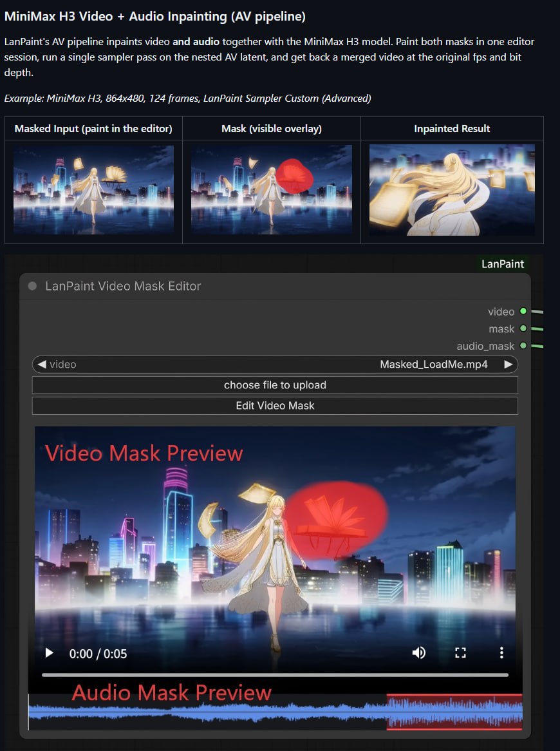560x751 pixels.
Task: Click the choose file to upload button
Action: tap(275, 385)
